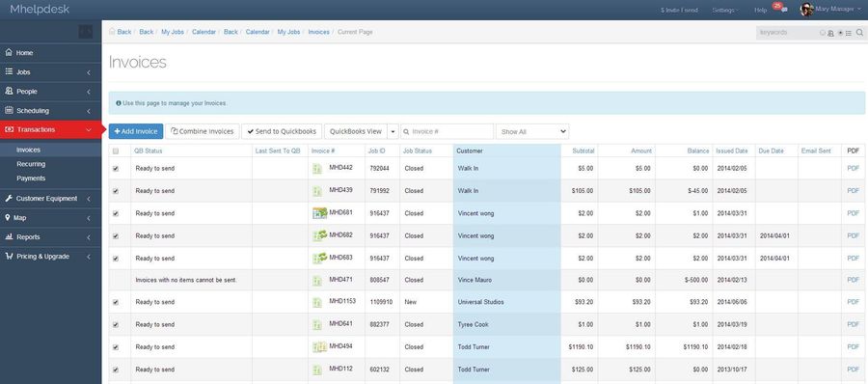Click the Home house icon in sidebar
The image size is (868, 384).
tap(9, 53)
